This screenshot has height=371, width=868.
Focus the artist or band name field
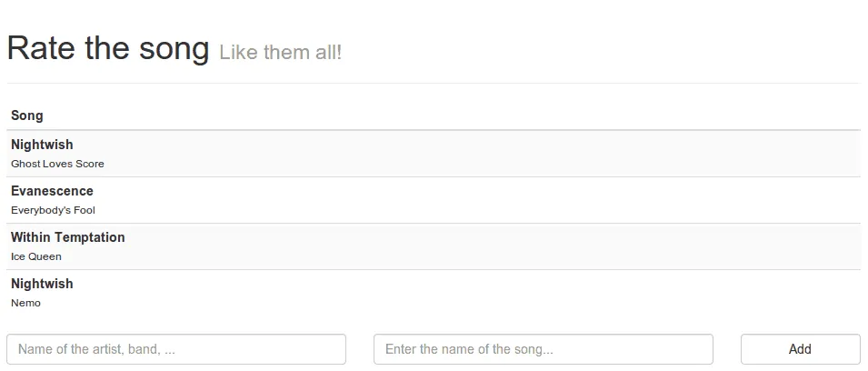(x=176, y=349)
